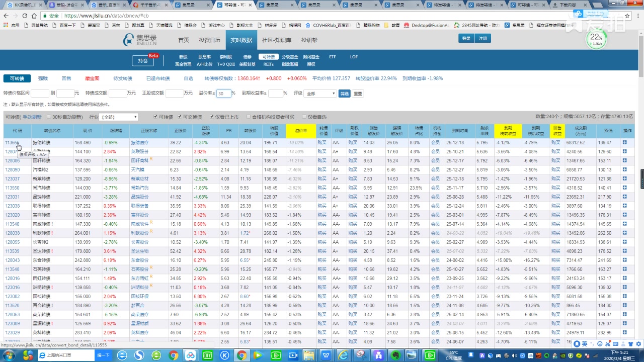Open the 评级 rating dropdown
The image size is (644, 362).
[320, 94]
